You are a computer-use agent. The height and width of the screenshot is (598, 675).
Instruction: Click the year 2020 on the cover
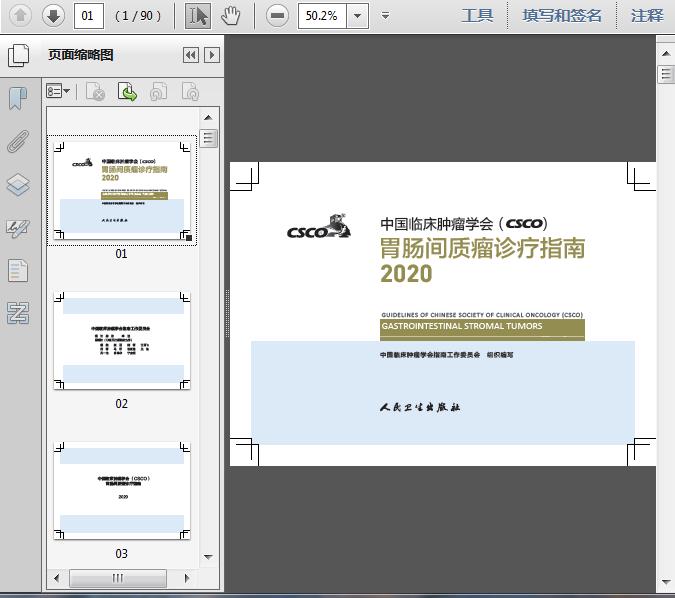click(406, 273)
